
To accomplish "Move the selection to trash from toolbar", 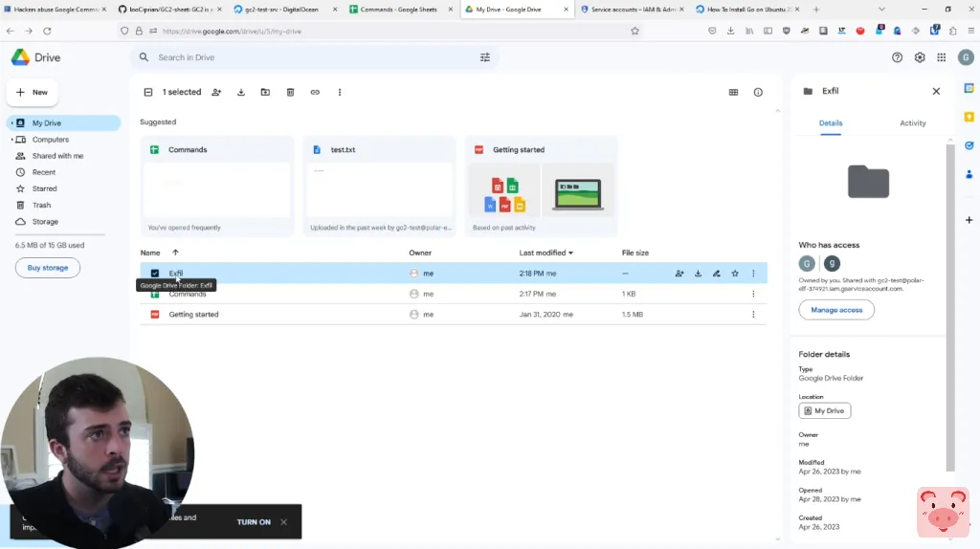I will point(290,92).
